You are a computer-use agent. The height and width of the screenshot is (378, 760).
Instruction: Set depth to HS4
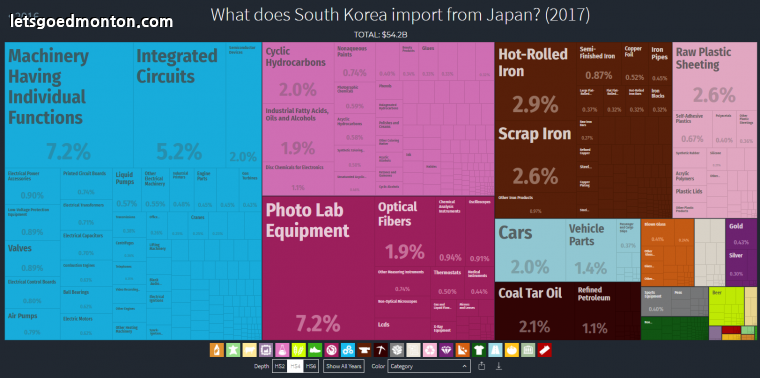(x=295, y=366)
